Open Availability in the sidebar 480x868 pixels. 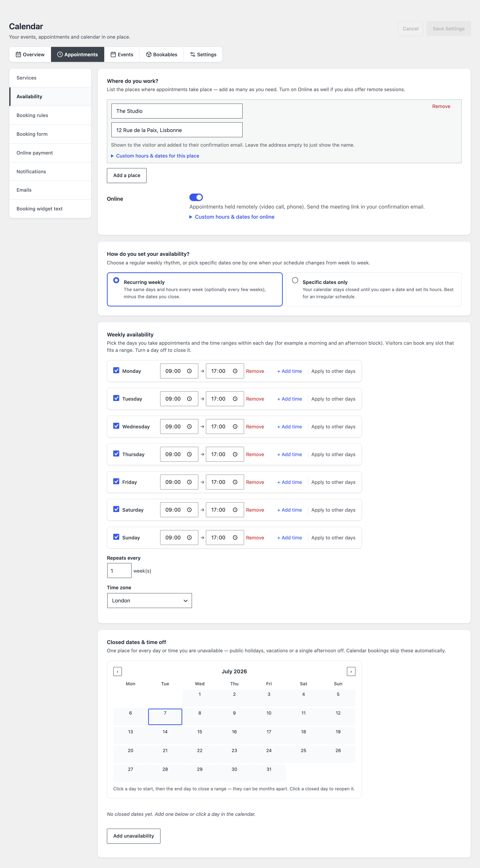coord(50,97)
